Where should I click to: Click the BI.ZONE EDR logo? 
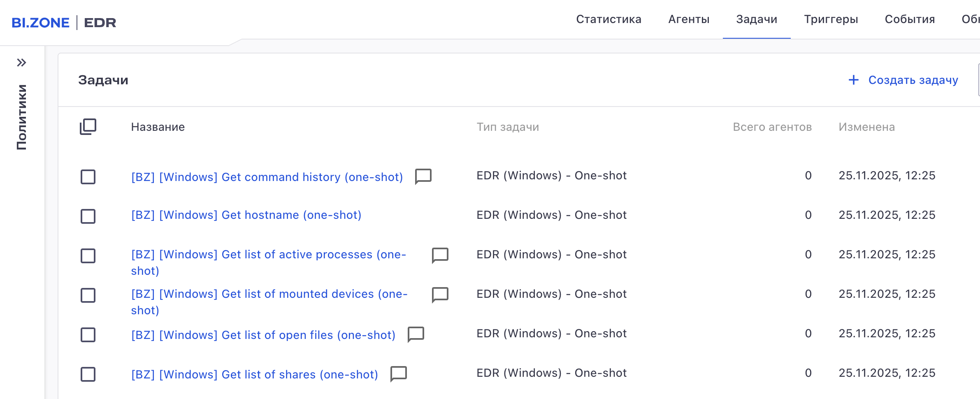coord(64,23)
